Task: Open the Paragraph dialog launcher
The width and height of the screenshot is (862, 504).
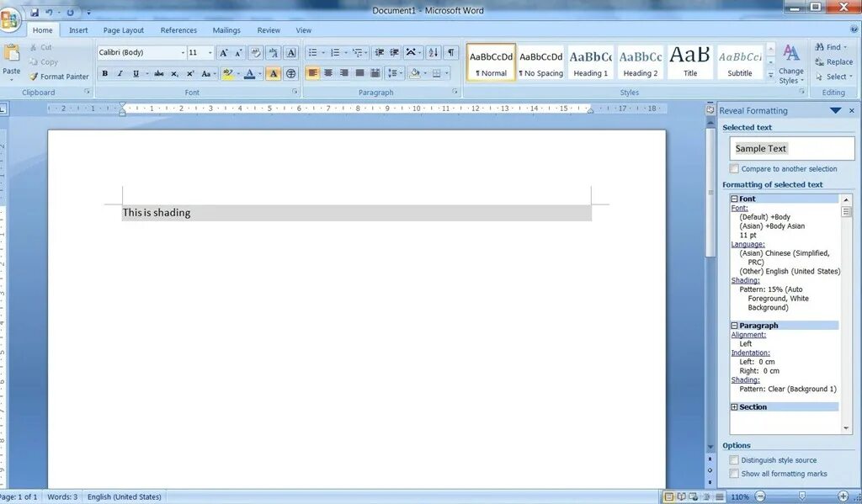Action: tap(455, 92)
